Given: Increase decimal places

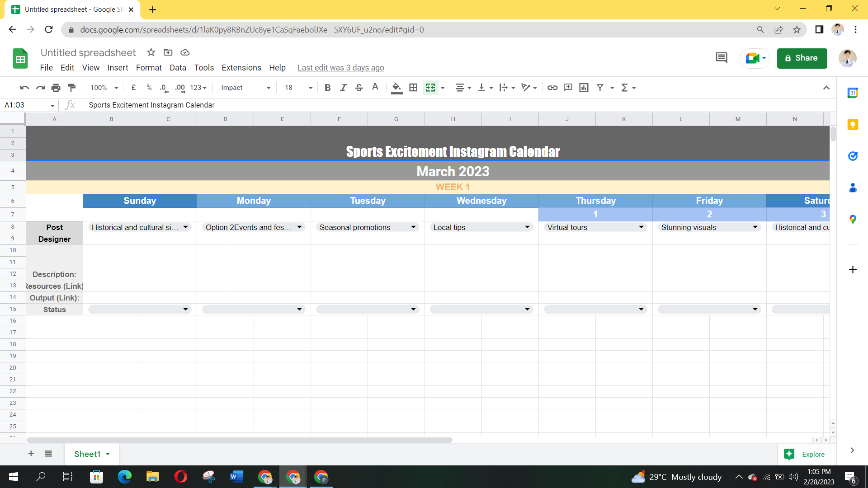Looking at the screenshot, I should click(180, 88).
